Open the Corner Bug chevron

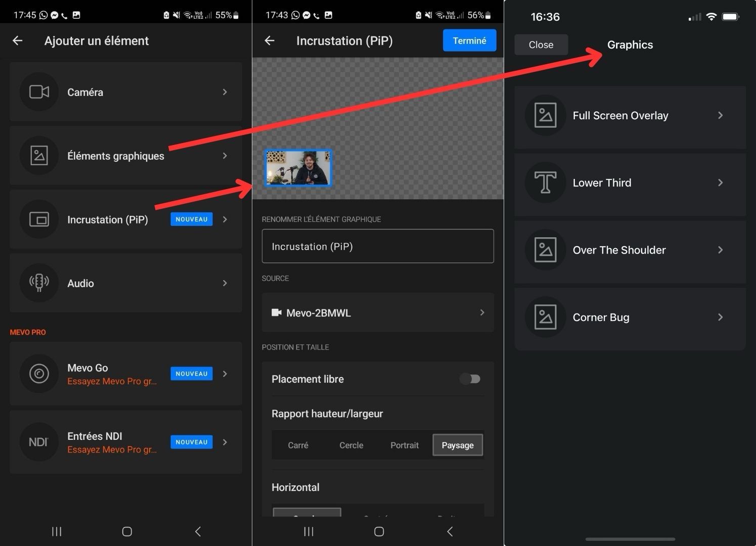(x=720, y=317)
